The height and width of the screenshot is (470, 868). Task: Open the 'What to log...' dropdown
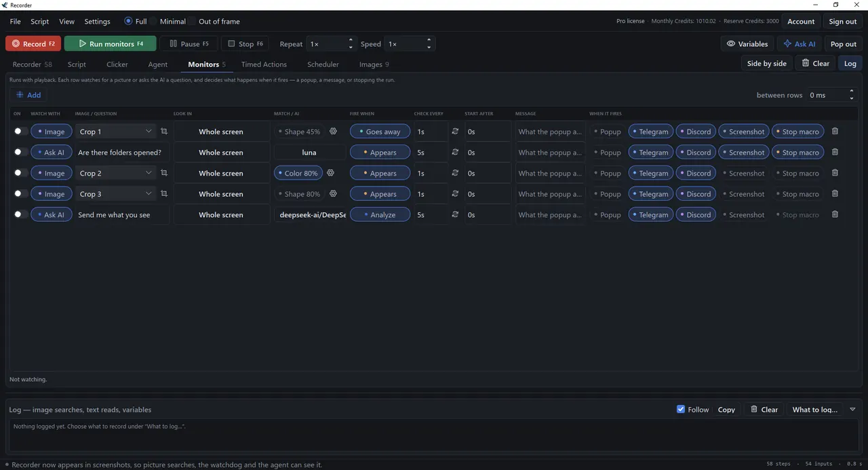click(x=815, y=410)
